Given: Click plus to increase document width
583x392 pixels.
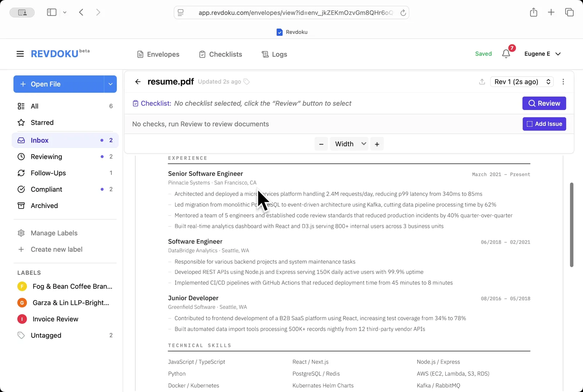Looking at the screenshot, I should 377,144.
